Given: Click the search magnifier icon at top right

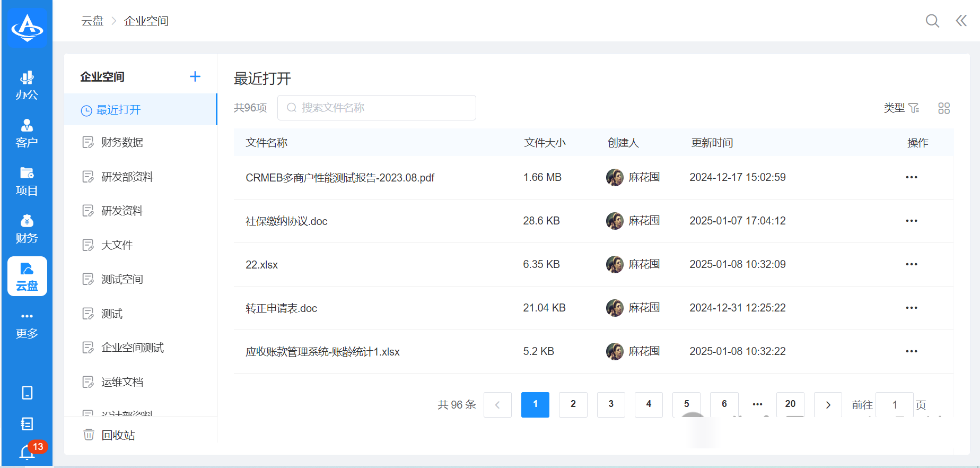Looking at the screenshot, I should click(932, 21).
